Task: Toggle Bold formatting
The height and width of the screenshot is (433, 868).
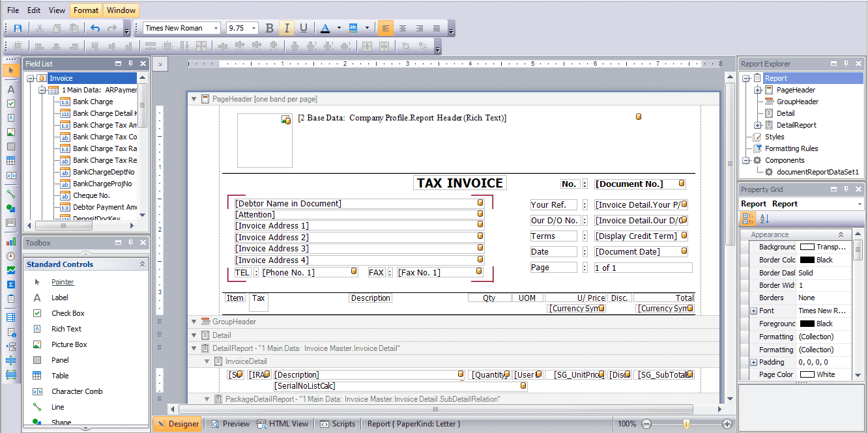Action: 270,28
